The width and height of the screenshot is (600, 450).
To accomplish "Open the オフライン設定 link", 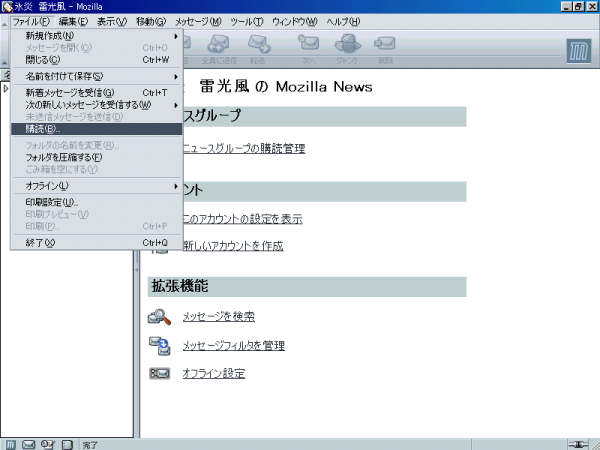I will [214, 373].
